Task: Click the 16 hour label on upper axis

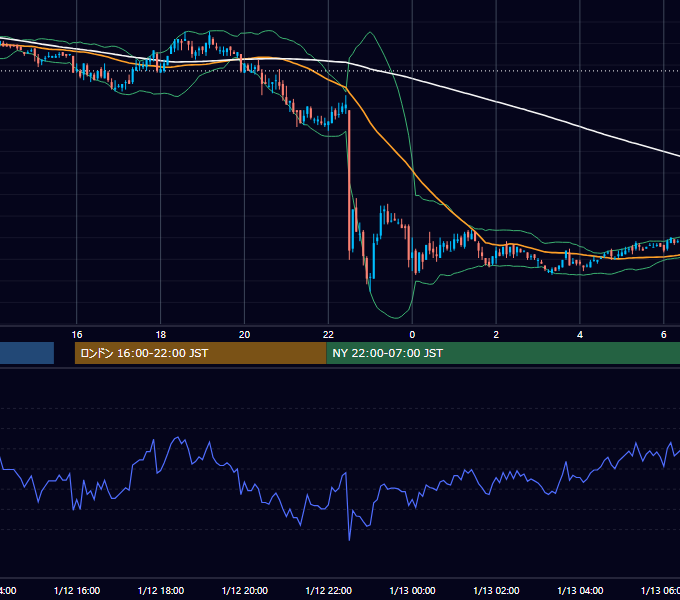Action: [x=77, y=335]
